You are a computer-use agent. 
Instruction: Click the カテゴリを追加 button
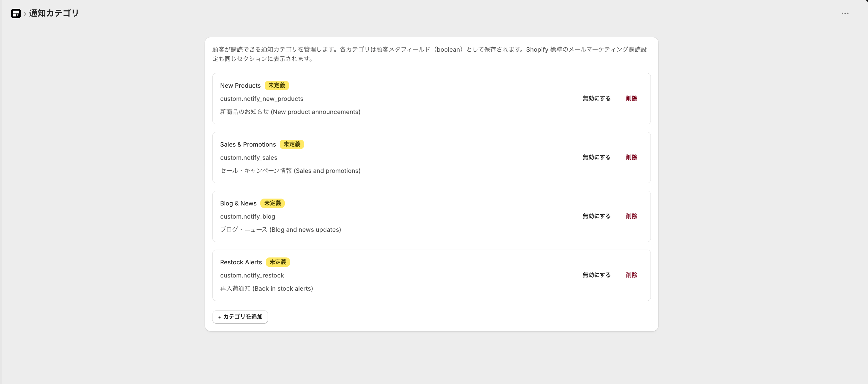tap(240, 317)
